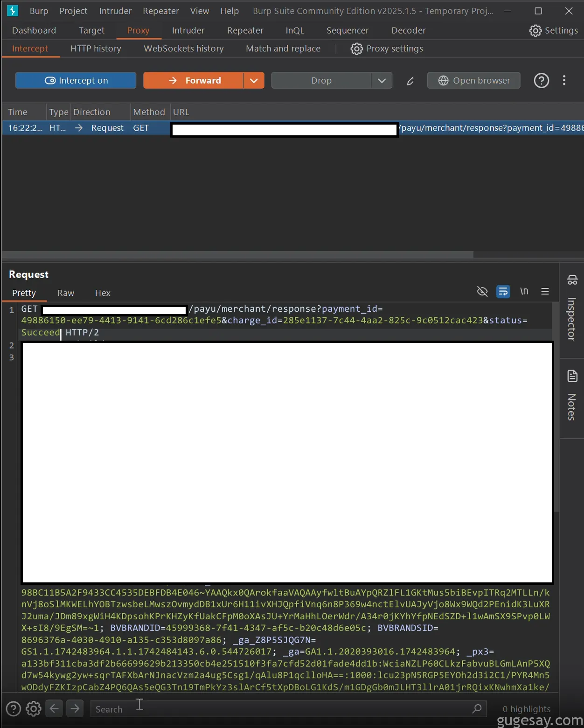
Task: Open the Inspector side panel
Action: click(572, 308)
